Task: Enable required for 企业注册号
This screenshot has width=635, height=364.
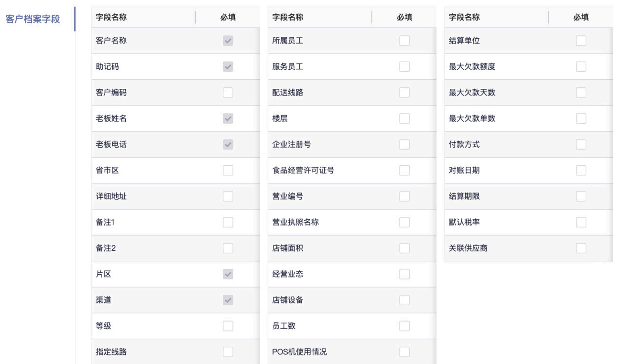Action: [x=405, y=144]
